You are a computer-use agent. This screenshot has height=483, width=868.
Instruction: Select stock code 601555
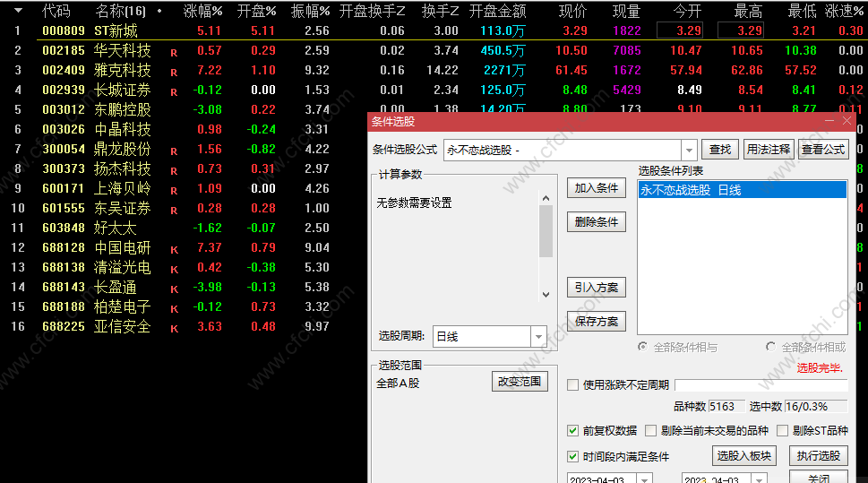tap(64, 208)
